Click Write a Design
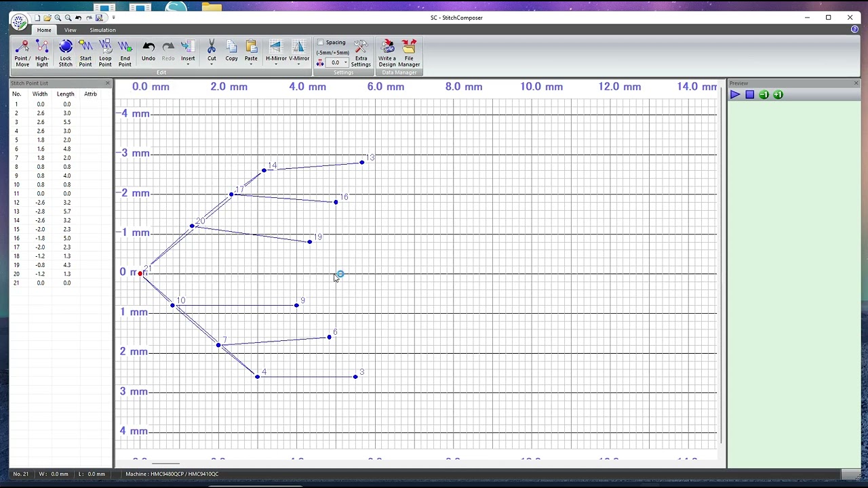 (x=387, y=53)
